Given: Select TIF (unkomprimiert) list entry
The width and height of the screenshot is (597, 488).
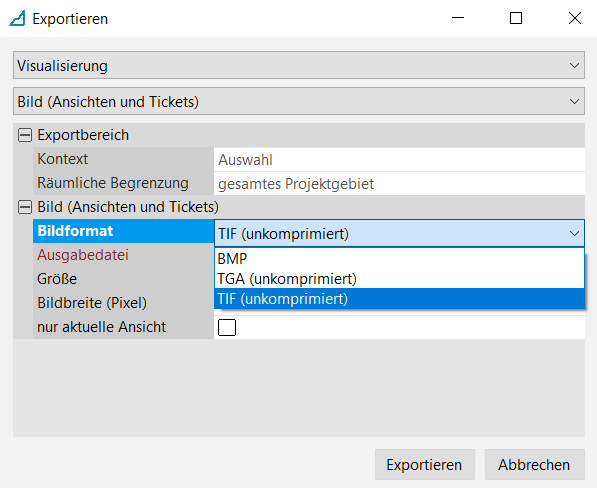Looking at the screenshot, I should coord(399,299).
